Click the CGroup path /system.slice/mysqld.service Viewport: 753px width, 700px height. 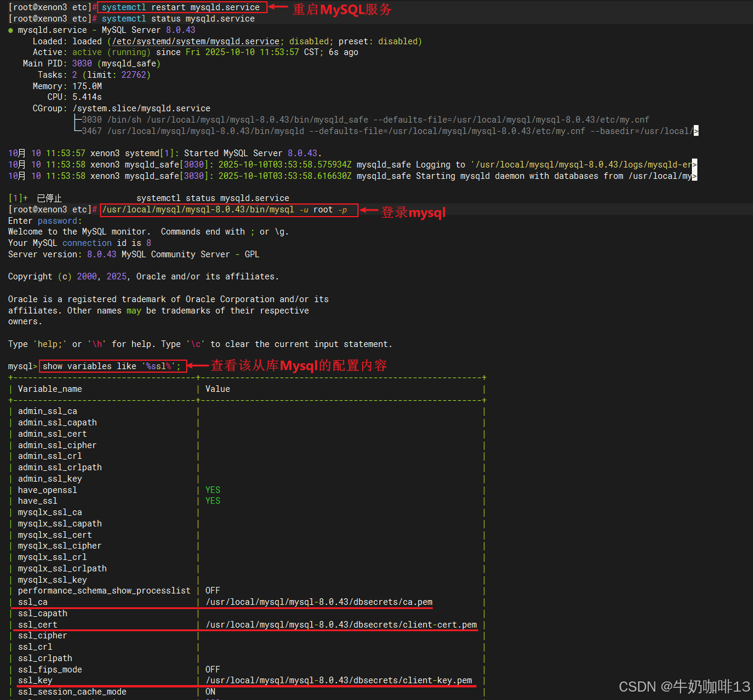tap(141, 108)
